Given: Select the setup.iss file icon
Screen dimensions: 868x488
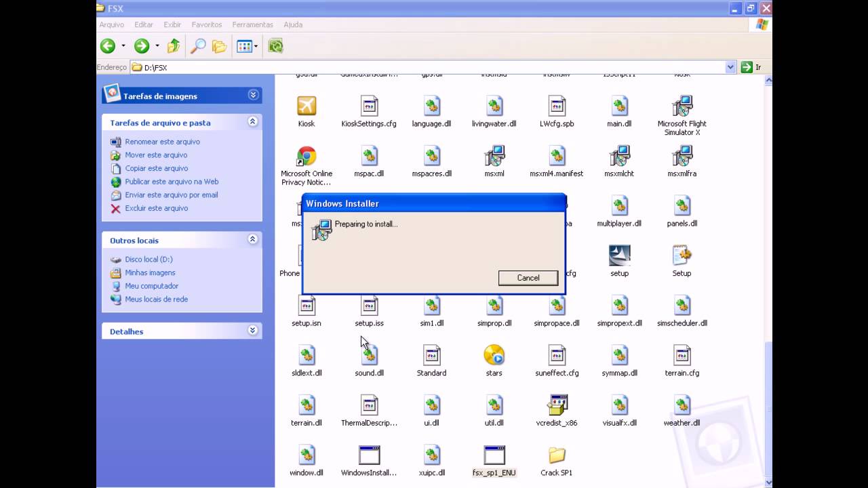Looking at the screenshot, I should coord(369,305).
